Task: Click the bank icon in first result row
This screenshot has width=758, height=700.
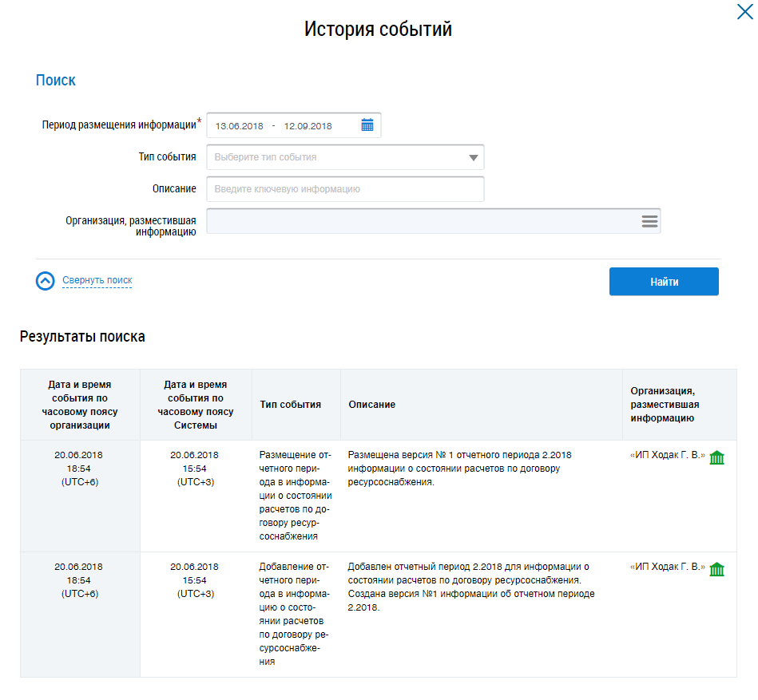Action: pyautogui.click(x=716, y=457)
